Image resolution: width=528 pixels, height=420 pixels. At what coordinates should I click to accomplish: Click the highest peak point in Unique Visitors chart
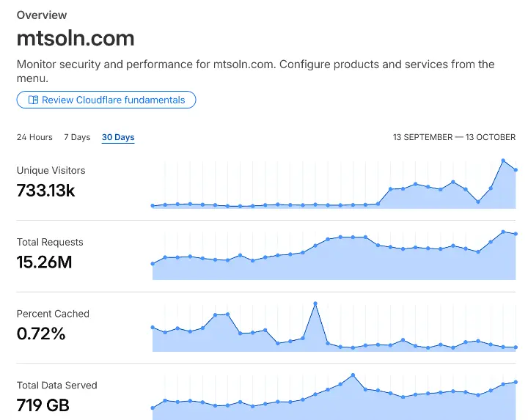coord(503,161)
